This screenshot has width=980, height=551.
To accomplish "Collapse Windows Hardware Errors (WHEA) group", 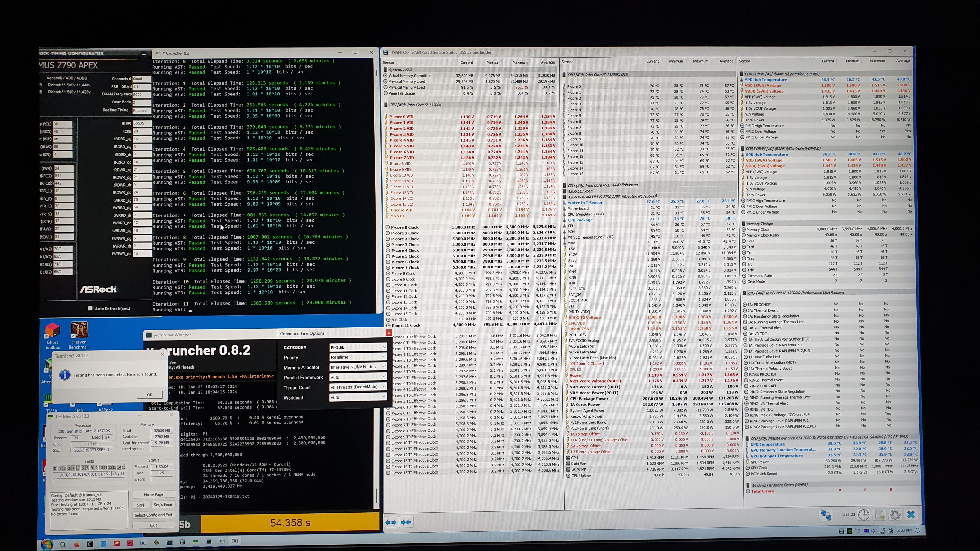I will click(748, 485).
